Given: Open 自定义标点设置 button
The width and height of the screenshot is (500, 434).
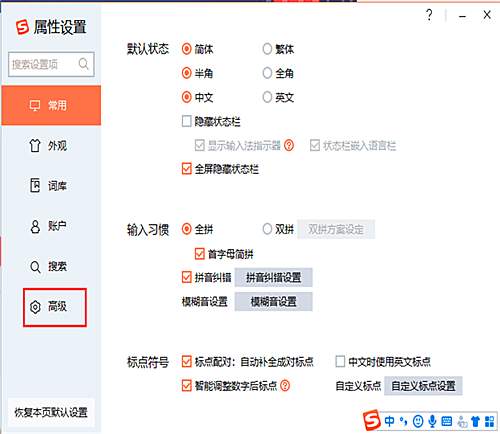Looking at the screenshot, I should [423, 386].
